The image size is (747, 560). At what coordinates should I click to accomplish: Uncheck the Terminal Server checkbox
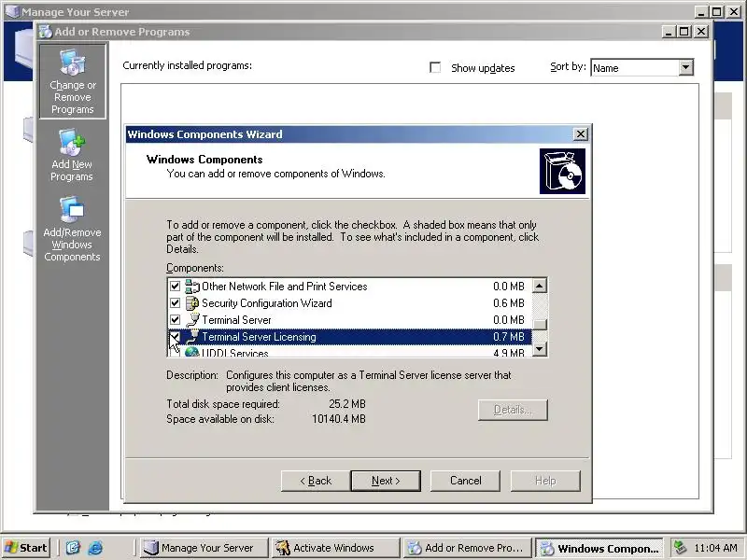tap(175, 319)
